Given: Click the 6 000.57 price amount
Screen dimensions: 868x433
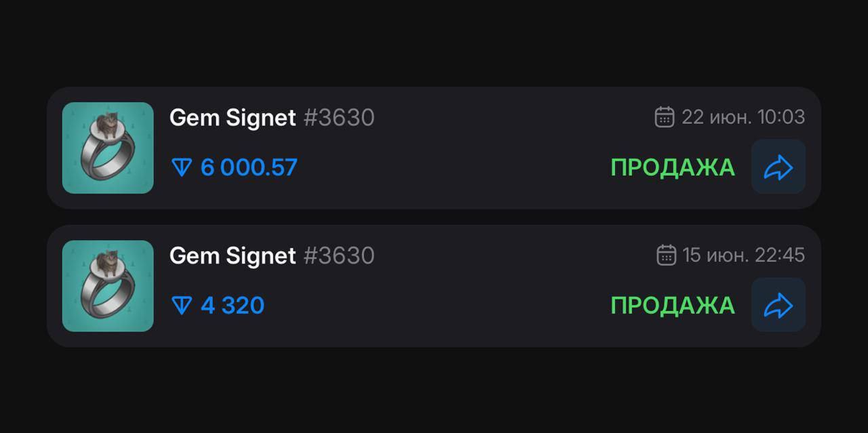Looking at the screenshot, I should point(249,167).
